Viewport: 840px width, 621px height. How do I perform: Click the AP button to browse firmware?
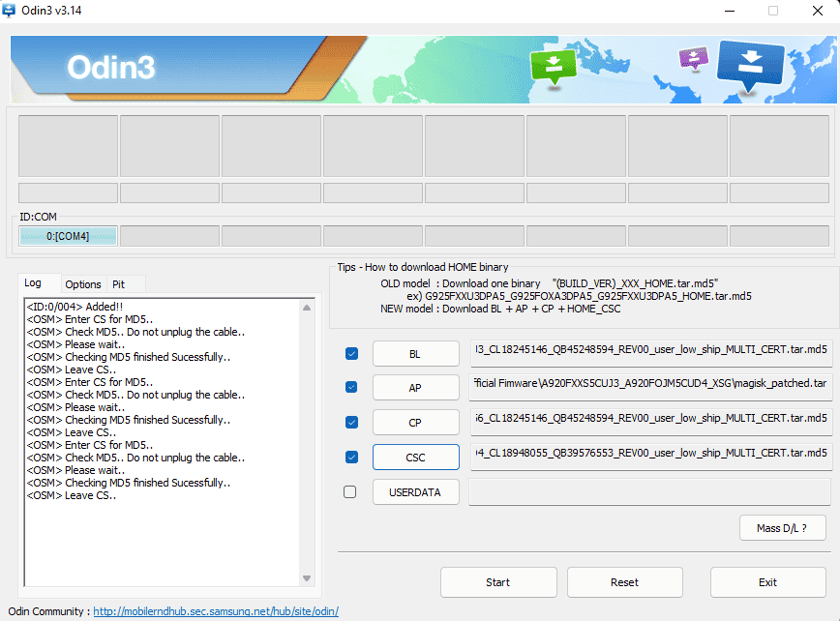click(416, 388)
